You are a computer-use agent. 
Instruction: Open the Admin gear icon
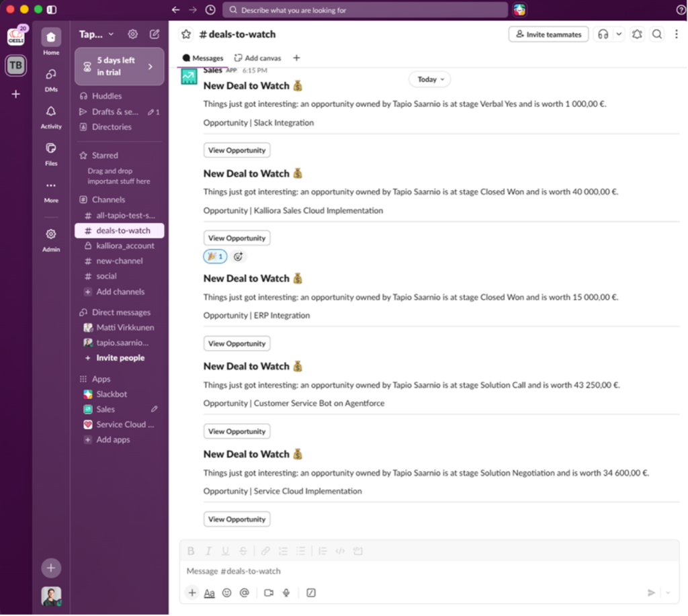[51, 234]
